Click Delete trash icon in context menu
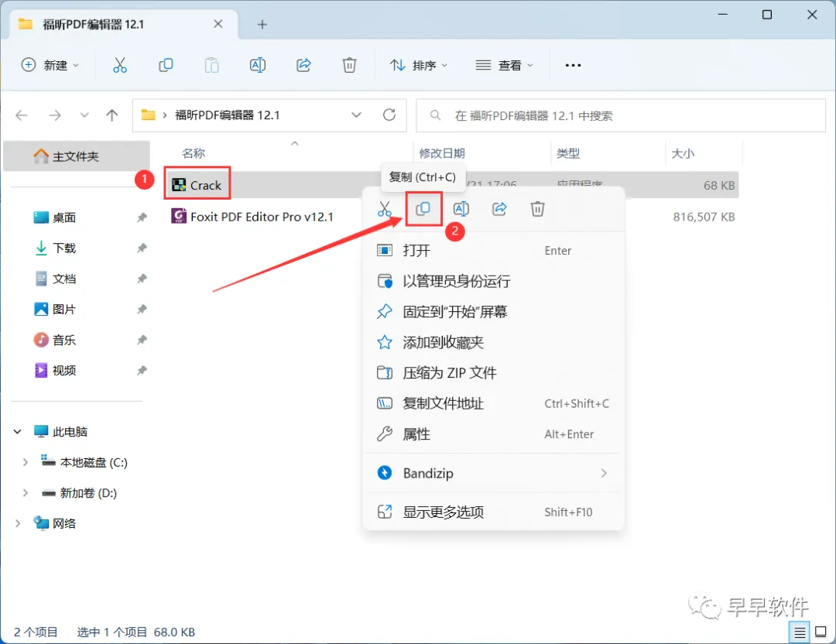Image resolution: width=836 pixels, height=644 pixels. [537, 209]
